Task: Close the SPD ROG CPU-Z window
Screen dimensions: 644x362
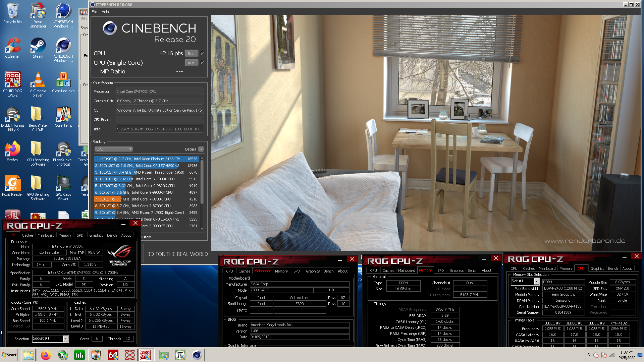Action: coord(636,256)
